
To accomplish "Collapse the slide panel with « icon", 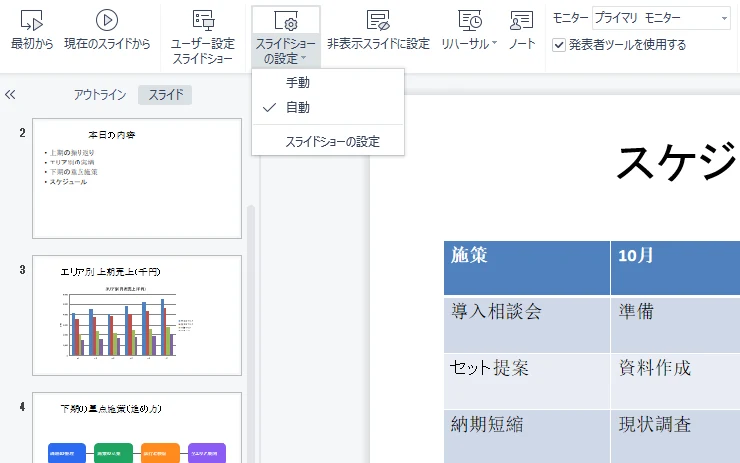I will pyautogui.click(x=10, y=95).
